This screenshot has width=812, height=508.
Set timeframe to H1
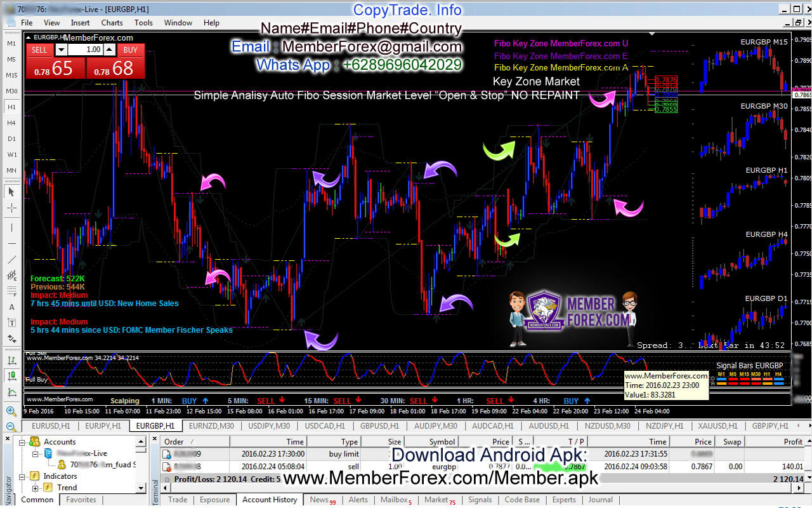pos(11,107)
